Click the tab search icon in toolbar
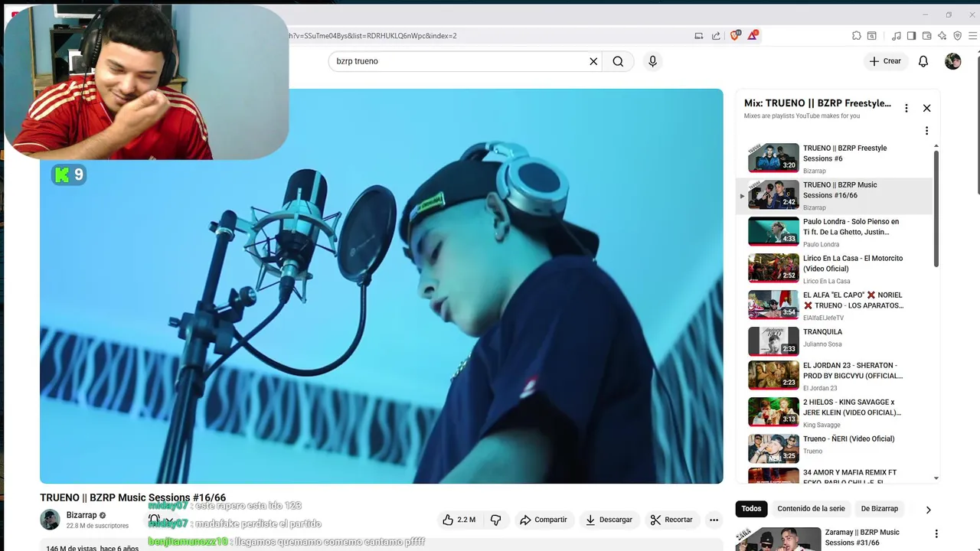 click(x=872, y=36)
